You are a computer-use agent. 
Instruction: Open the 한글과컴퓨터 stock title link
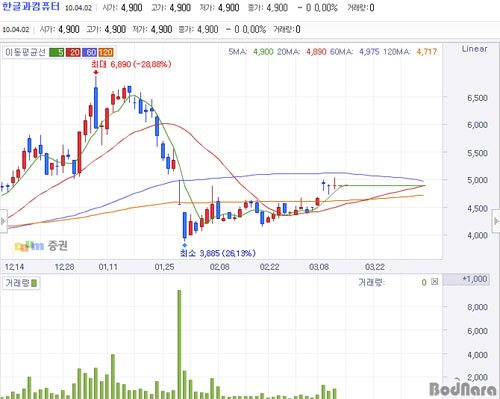(x=31, y=7)
